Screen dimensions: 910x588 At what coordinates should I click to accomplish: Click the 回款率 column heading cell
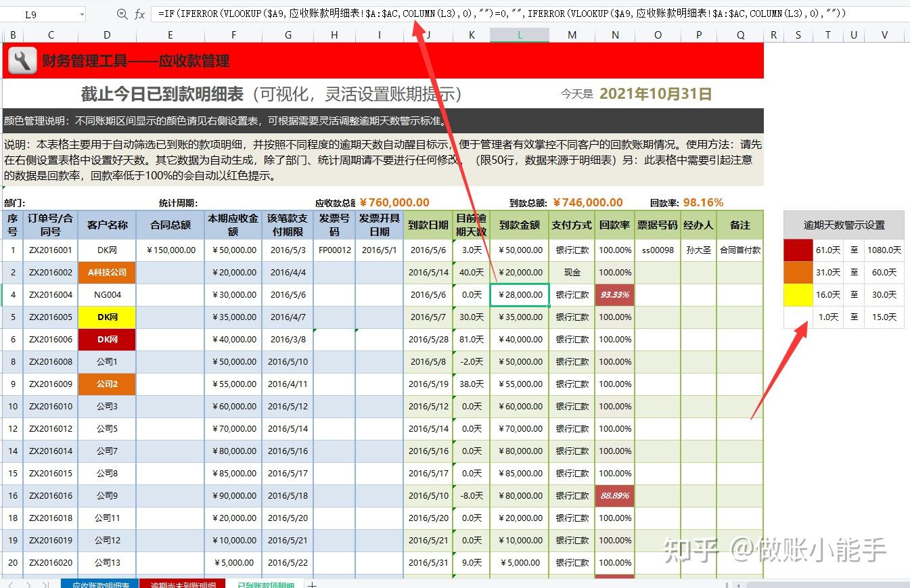coord(615,225)
